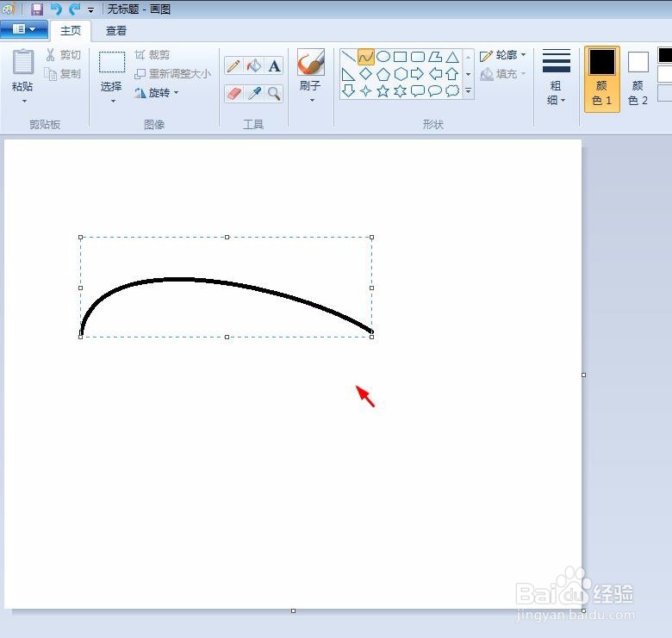Choose the Six-point star shape
Image resolution: width=672 pixels, height=638 pixels.
[x=401, y=90]
